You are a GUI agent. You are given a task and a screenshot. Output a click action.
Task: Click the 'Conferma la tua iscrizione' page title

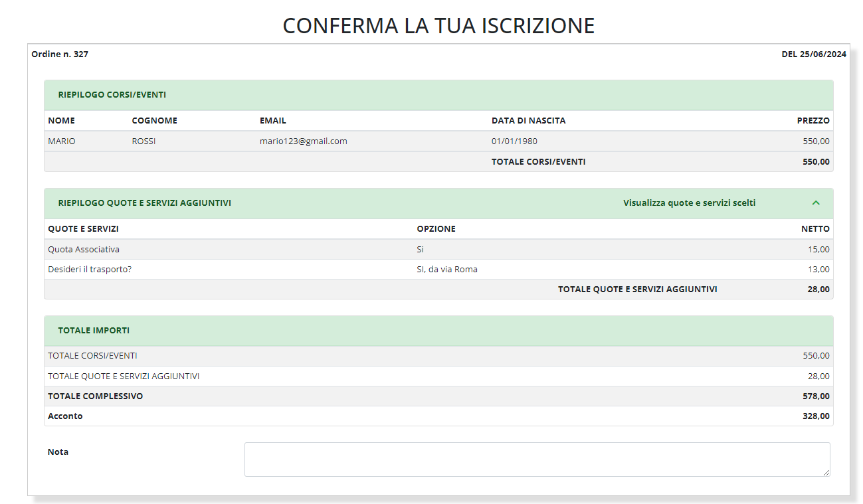[x=438, y=25]
